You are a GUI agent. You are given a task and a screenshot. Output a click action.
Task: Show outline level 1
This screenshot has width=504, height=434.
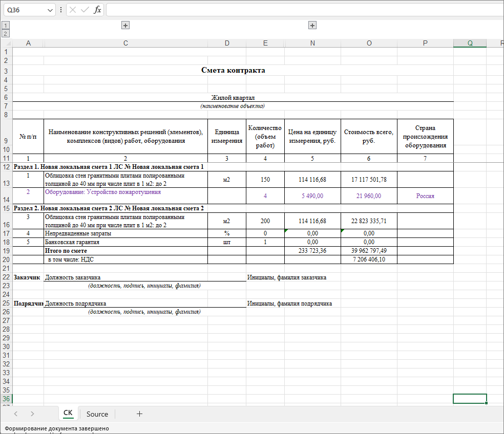6,25
